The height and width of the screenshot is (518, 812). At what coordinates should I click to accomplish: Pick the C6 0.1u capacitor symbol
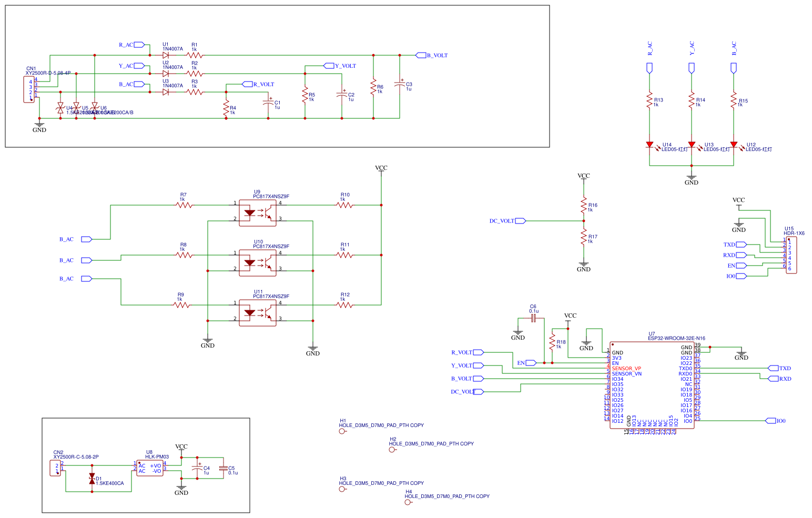pyautogui.click(x=534, y=318)
